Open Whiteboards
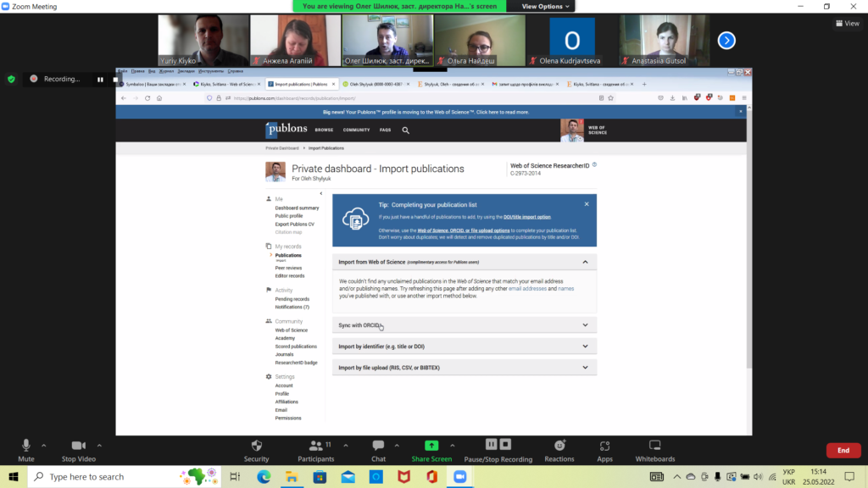Image resolution: width=868 pixels, height=488 pixels. [655, 451]
